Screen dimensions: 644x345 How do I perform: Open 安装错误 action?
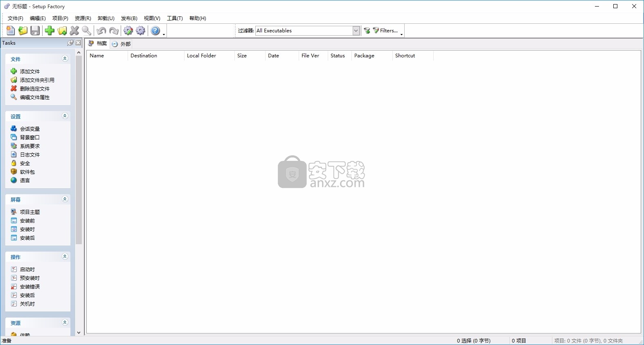click(x=30, y=286)
